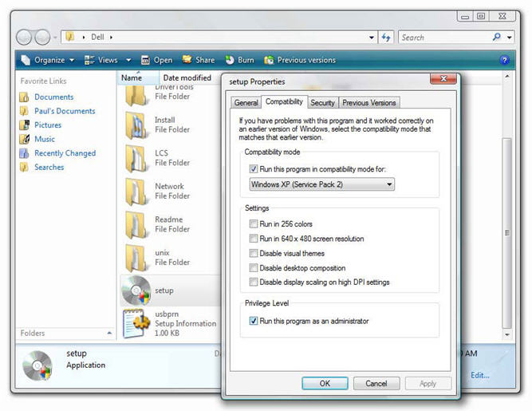Switch to the General tab
Image resolution: width=532 pixels, height=411 pixels.
coord(246,103)
